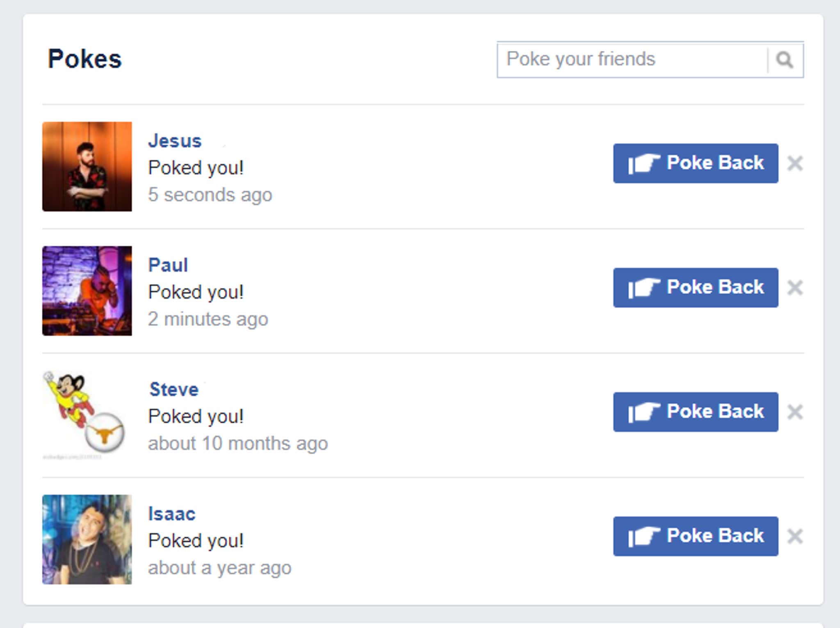Click the poke hand icon on Paul's button

pos(645,287)
